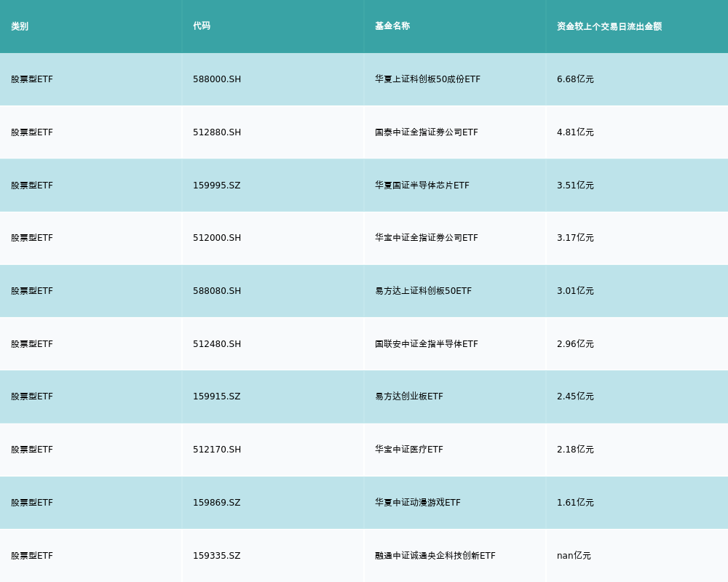Click outflow value 4.81亿元
The image size is (728, 582).
(x=575, y=132)
